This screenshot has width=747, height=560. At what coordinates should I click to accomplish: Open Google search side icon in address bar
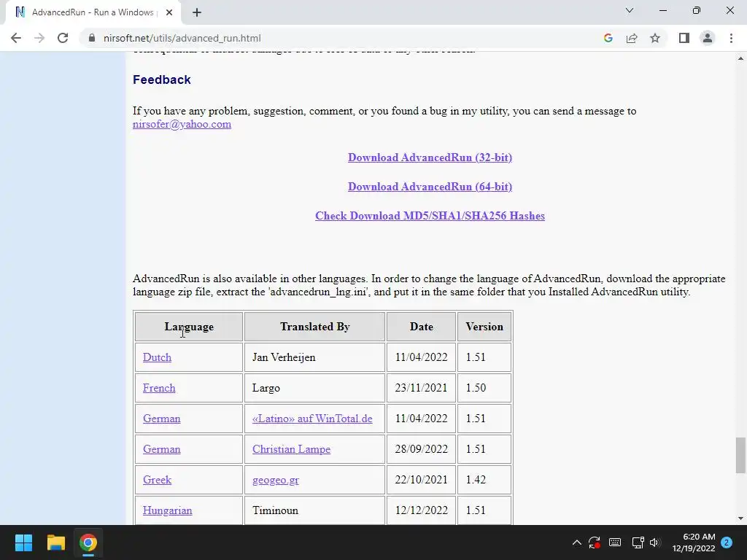click(x=608, y=38)
